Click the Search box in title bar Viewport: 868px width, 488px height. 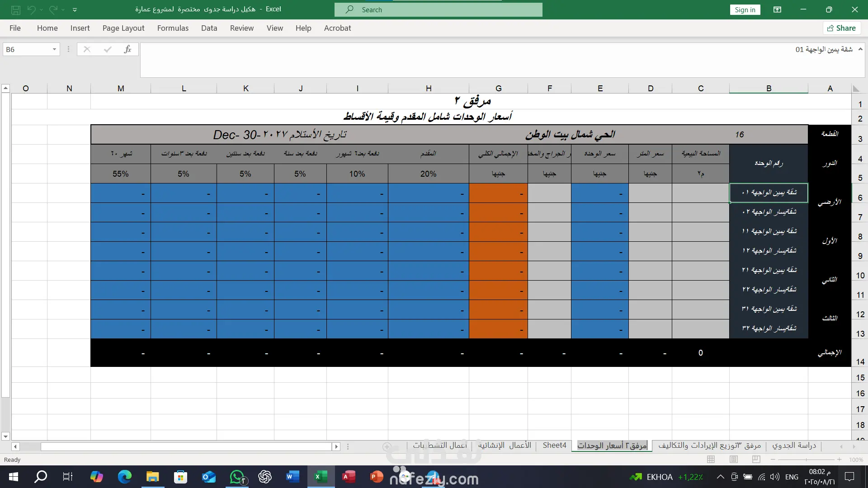pyautogui.click(x=439, y=9)
